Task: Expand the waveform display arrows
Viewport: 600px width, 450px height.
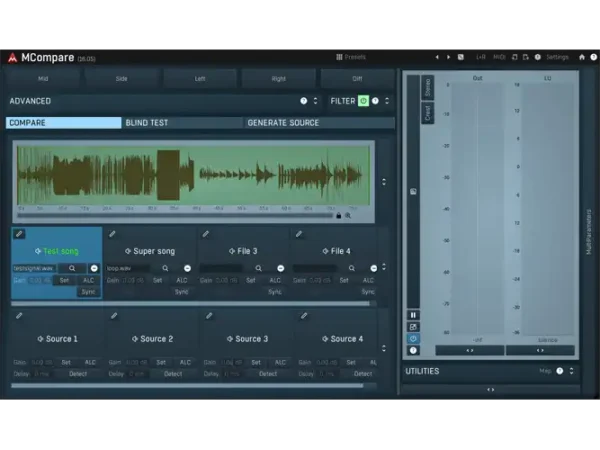Action: pyautogui.click(x=384, y=182)
